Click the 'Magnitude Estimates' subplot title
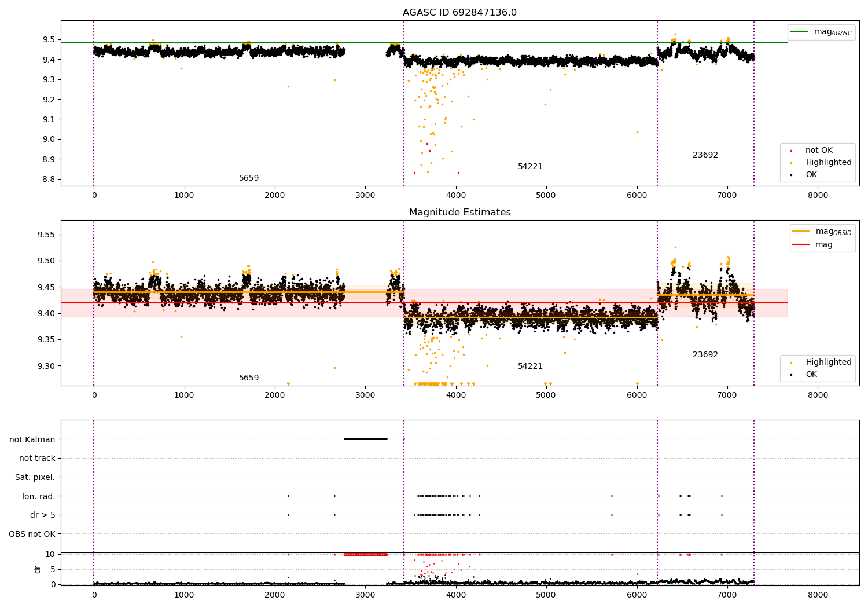The image size is (868, 608). (459, 213)
